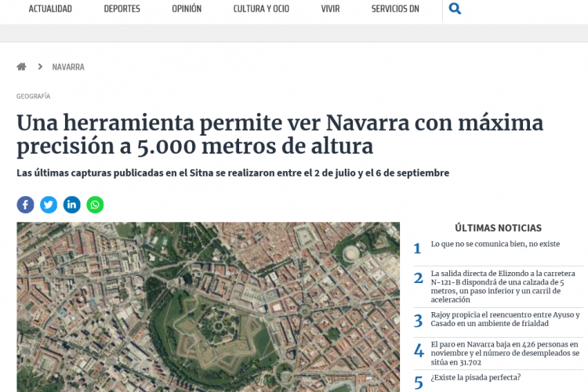Open the Vivir menu

(x=330, y=9)
